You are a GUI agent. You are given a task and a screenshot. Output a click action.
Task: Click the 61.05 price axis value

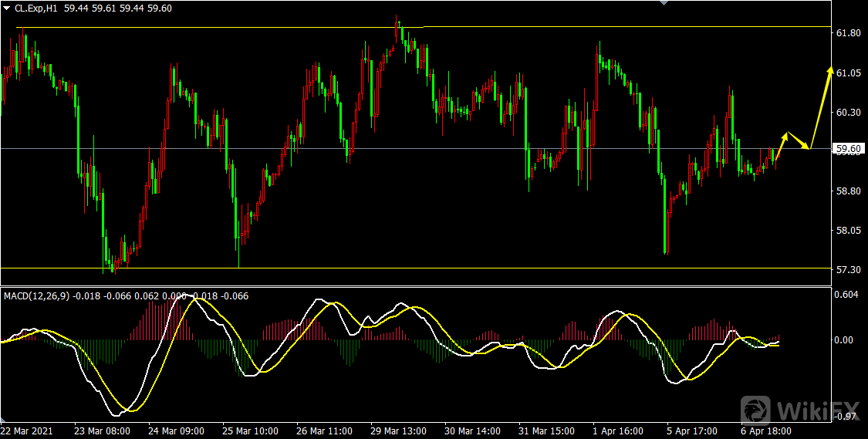click(x=849, y=73)
